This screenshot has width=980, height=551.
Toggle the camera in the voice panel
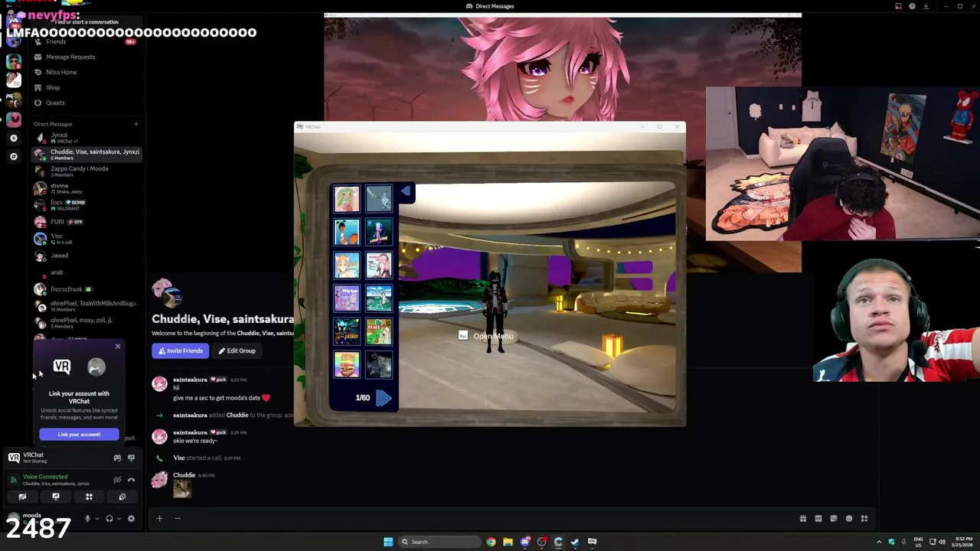(x=22, y=497)
